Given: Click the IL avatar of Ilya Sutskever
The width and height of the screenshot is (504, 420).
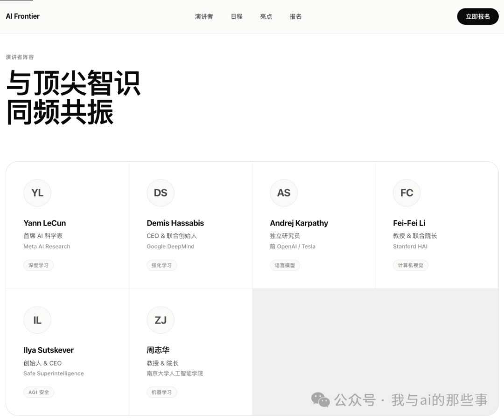Looking at the screenshot, I should (x=37, y=320).
